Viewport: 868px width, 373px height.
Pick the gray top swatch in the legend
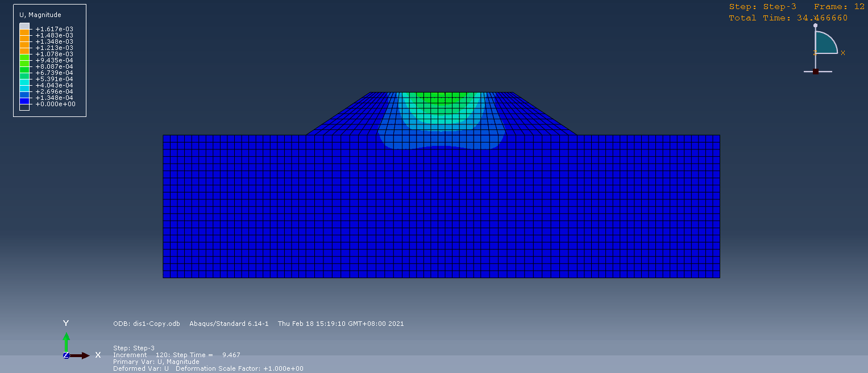click(x=24, y=26)
